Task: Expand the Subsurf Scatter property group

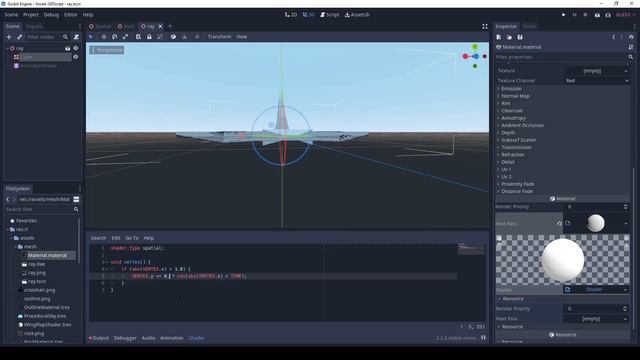Action: point(518,140)
